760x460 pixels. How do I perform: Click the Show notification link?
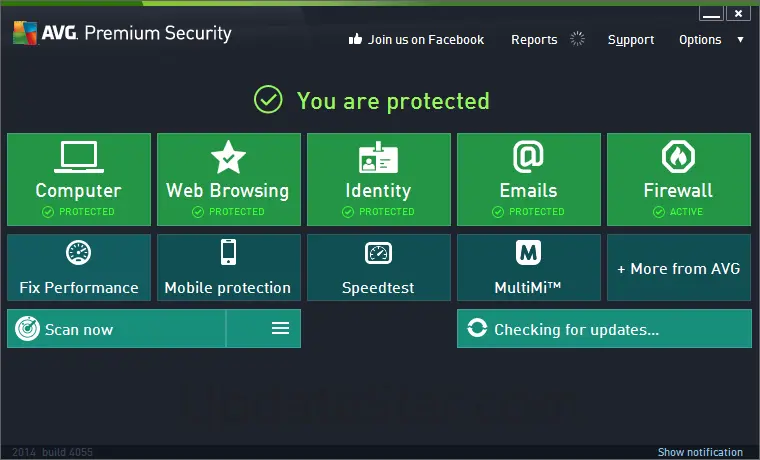(700, 452)
